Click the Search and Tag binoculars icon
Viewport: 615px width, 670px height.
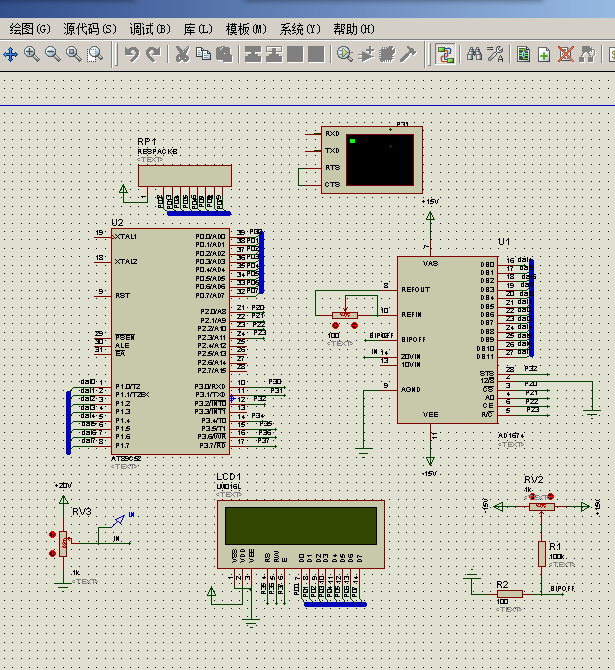[x=474, y=54]
